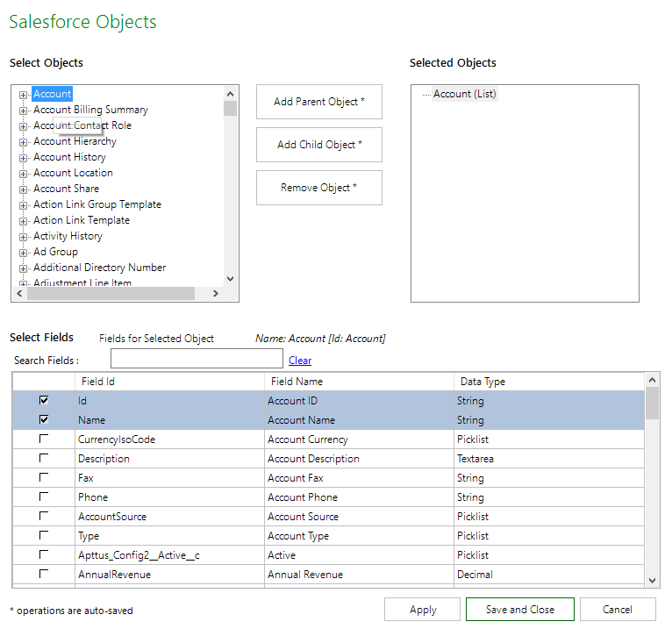Expand the Action Link Group Template node
This screenshot has width=672, height=636.
(23, 205)
